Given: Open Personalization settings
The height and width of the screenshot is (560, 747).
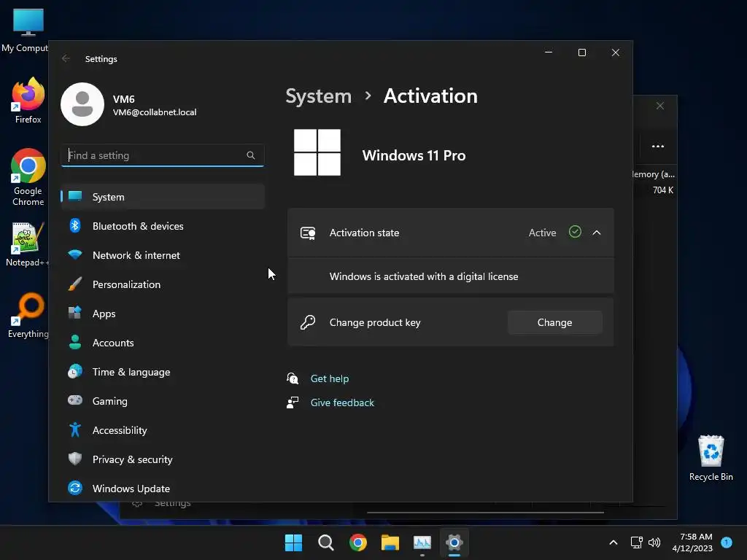Looking at the screenshot, I should click(163, 284).
